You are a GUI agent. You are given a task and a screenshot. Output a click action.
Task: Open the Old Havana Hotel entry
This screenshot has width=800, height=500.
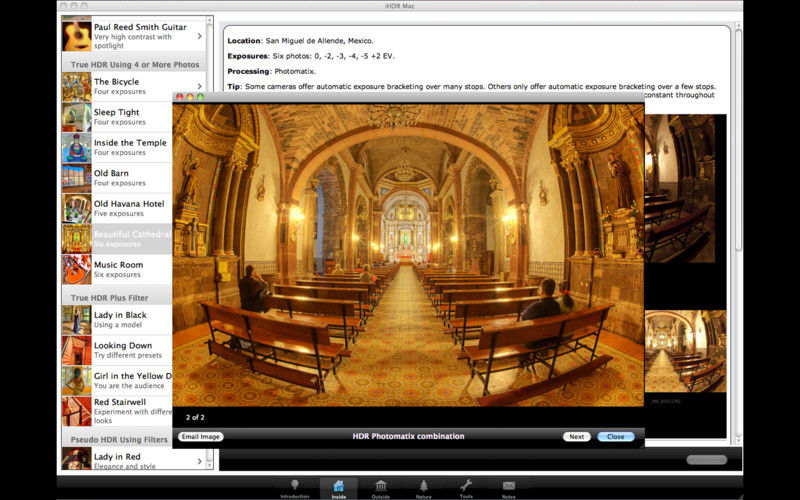pos(116,208)
